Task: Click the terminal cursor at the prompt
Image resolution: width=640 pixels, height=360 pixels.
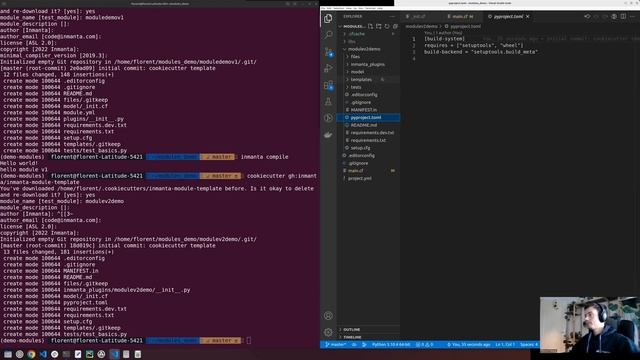Action: point(249,340)
